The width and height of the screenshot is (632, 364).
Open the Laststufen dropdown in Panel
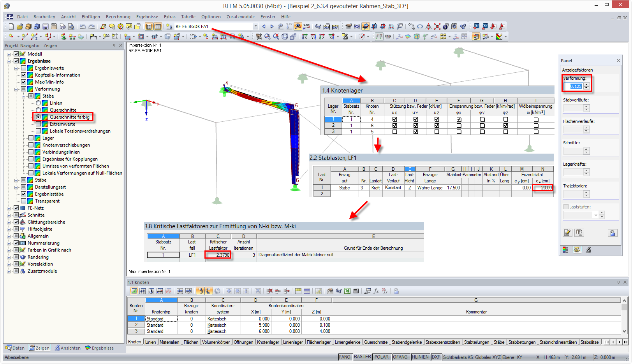coord(595,215)
